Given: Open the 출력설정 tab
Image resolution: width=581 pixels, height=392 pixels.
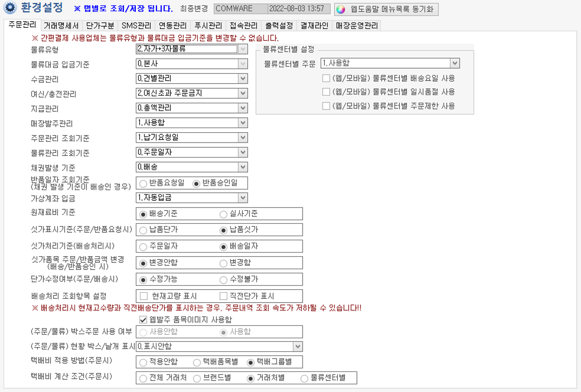Looking at the screenshot, I should (x=279, y=26).
